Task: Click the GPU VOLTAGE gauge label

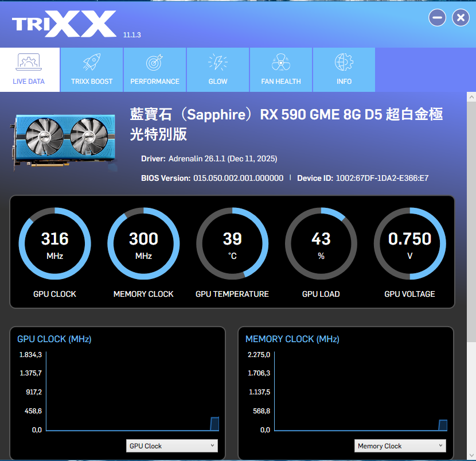Action: point(409,294)
